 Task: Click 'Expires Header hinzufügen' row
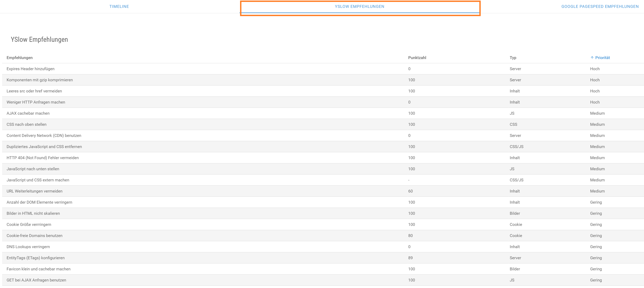pos(323,69)
